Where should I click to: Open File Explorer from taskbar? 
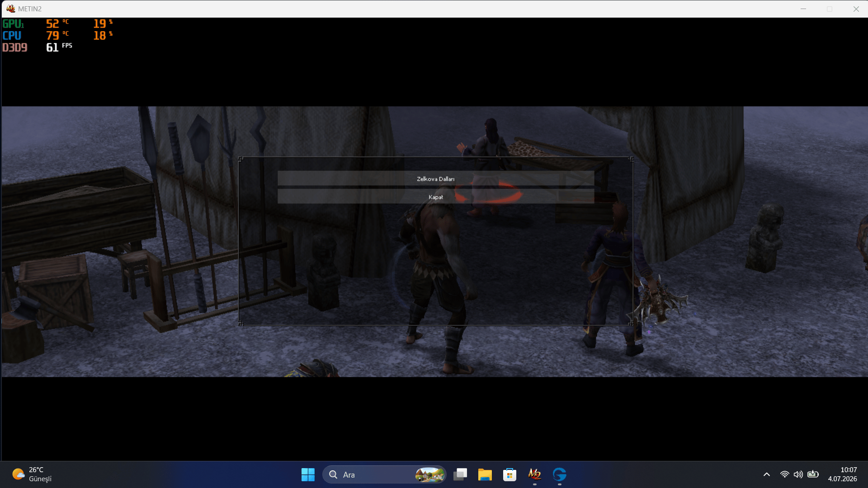(x=485, y=474)
